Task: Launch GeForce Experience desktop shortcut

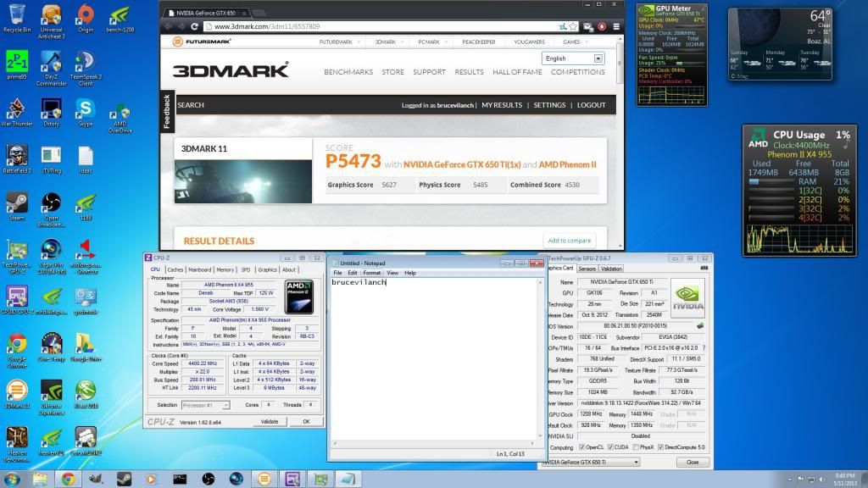Action: [51, 397]
